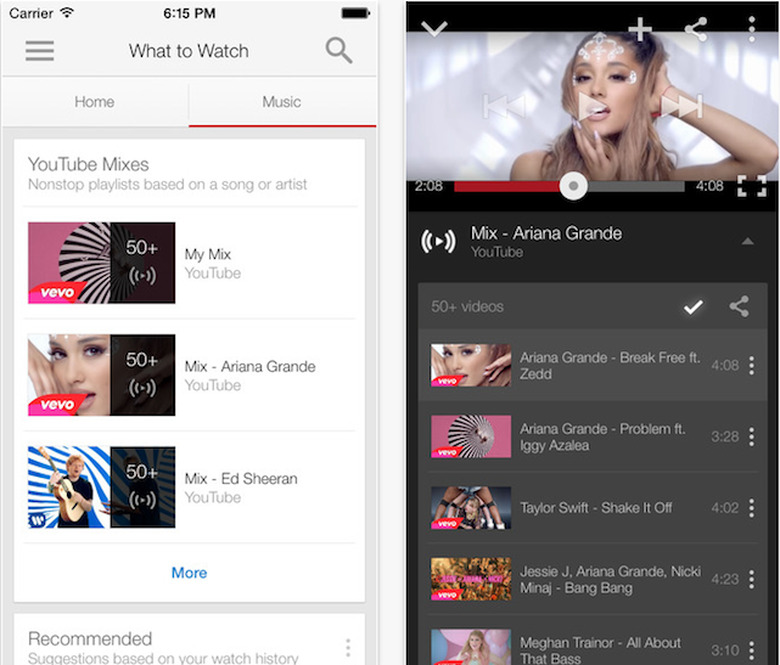Go back to the previous video
This screenshot has height=665, width=780.
click(503, 105)
